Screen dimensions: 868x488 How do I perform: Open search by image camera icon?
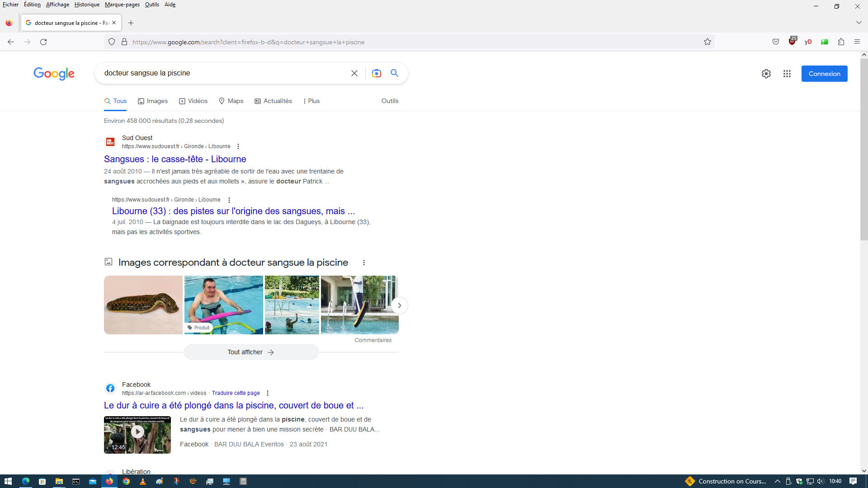[x=376, y=73]
